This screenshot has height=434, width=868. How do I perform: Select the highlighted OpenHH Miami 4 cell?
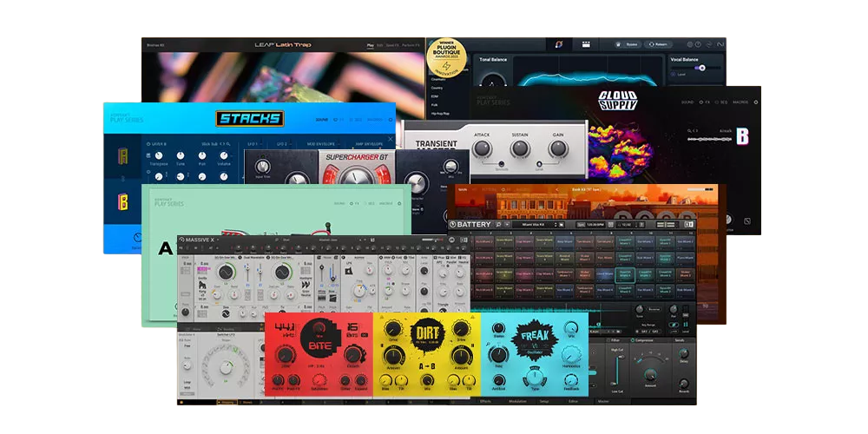coord(623,272)
